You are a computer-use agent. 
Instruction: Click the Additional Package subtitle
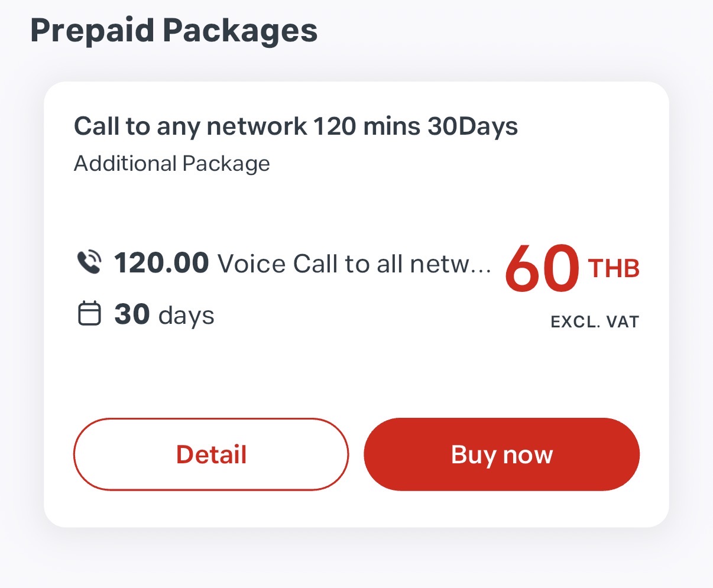pos(171,164)
